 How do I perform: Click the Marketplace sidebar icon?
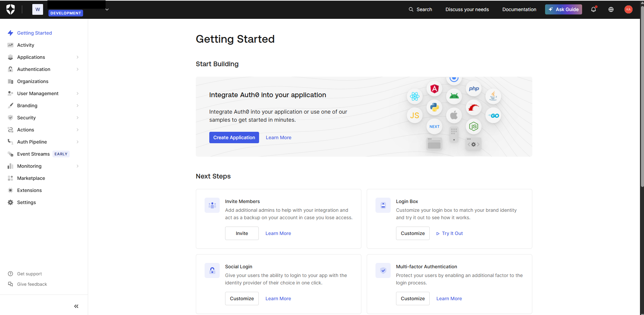point(10,178)
